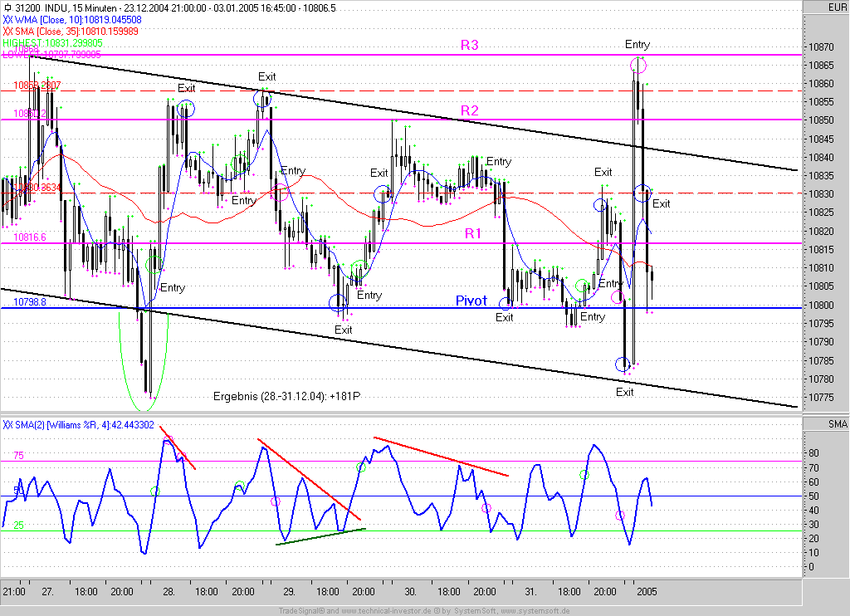The image size is (850, 616).
Task: Open the www.technical-investor.de link in footer
Action: 386,611
